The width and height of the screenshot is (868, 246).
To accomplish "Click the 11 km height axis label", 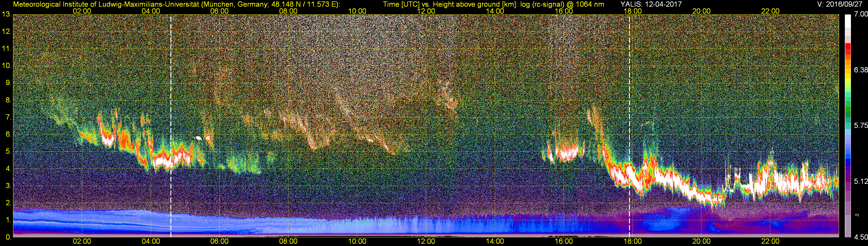I will [7, 49].
